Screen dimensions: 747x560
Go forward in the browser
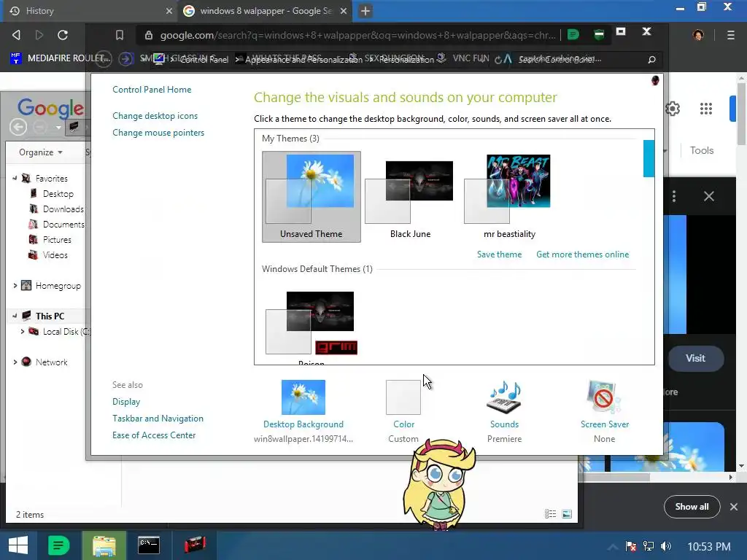pos(39,35)
